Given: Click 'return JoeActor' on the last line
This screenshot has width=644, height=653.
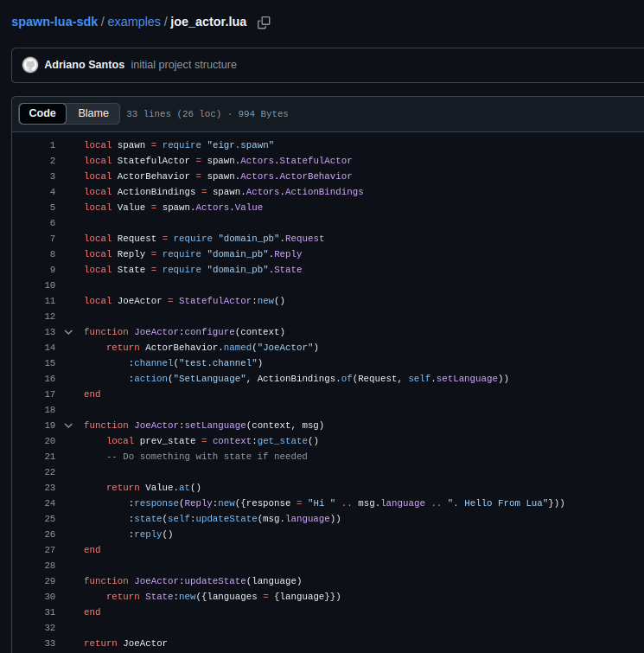Looking at the screenshot, I should [125, 643].
